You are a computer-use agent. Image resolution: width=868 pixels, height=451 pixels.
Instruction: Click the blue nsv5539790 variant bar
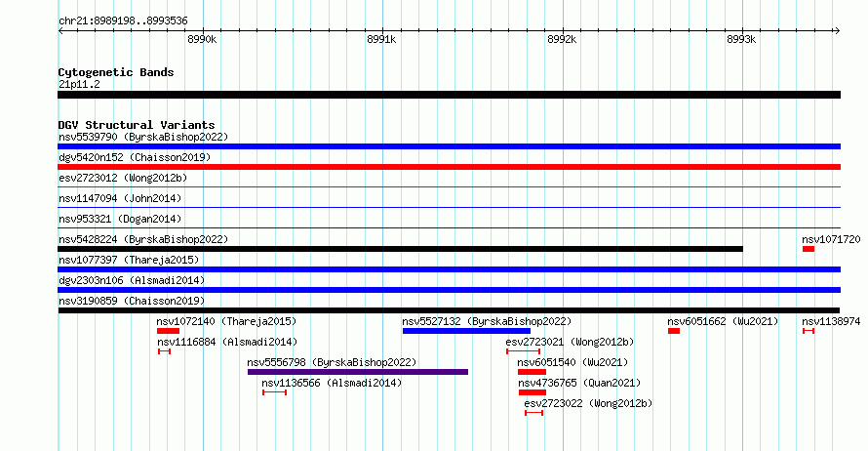click(449, 146)
